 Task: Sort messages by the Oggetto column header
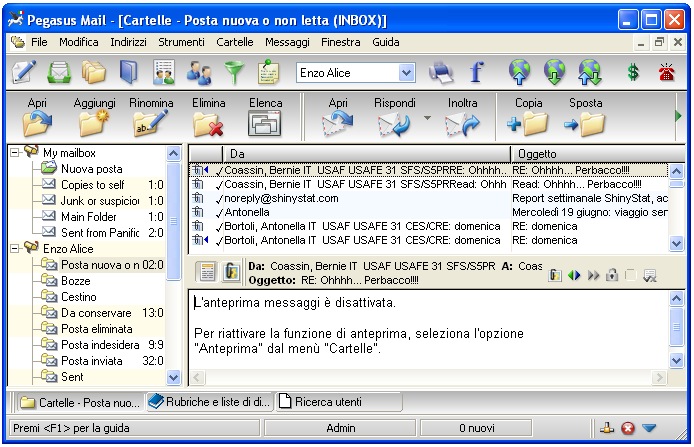click(598, 154)
